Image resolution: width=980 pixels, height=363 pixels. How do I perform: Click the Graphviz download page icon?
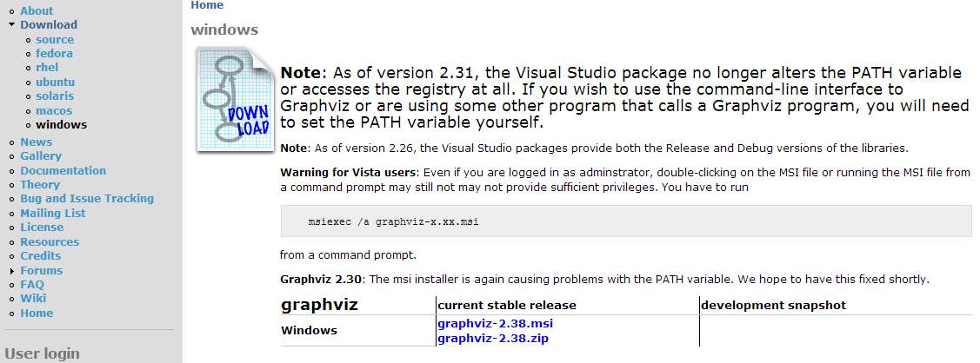point(236,99)
